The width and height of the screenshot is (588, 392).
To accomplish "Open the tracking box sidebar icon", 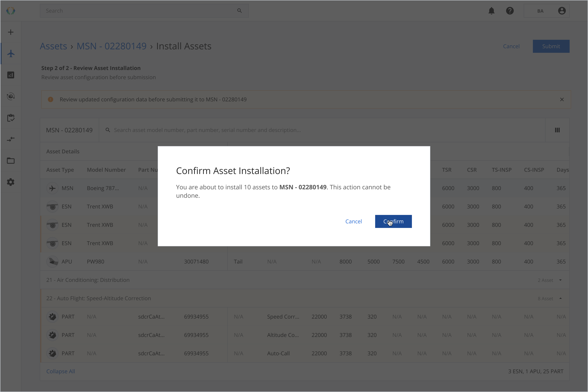I will (11, 96).
